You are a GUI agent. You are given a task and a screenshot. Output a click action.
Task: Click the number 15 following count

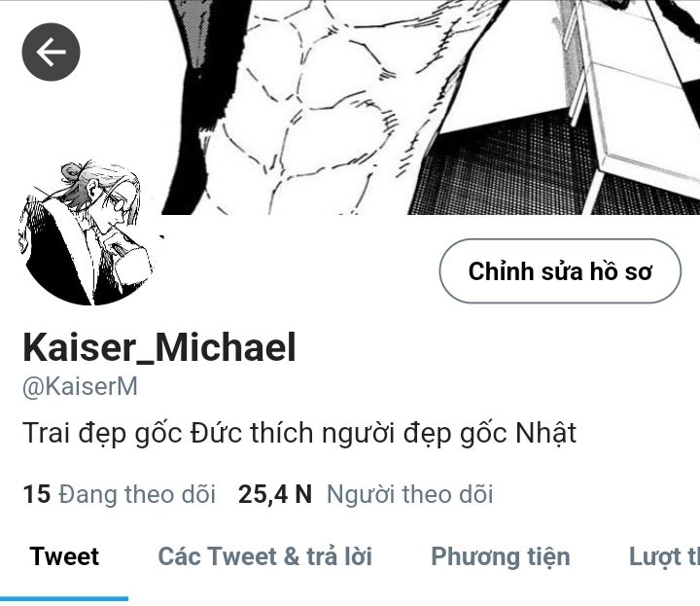pos(37,495)
